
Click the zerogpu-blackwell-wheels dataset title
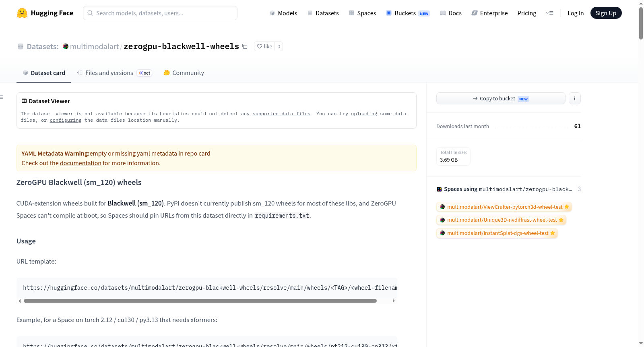181,46
